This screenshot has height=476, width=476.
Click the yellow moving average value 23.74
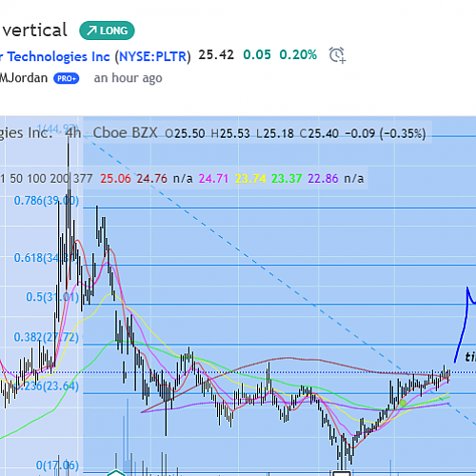point(250,179)
